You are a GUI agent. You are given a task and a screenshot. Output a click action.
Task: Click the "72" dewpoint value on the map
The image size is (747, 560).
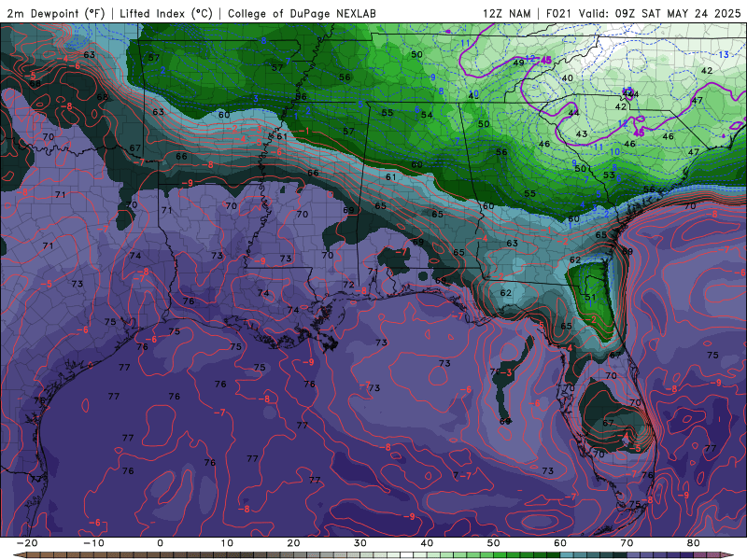pyautogui.click(x=348, y=285)
